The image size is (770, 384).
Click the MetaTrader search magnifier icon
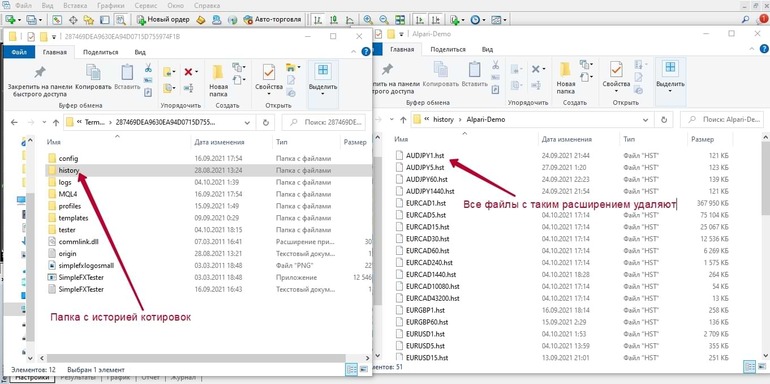pyautogui.click(x=746, y=20)
